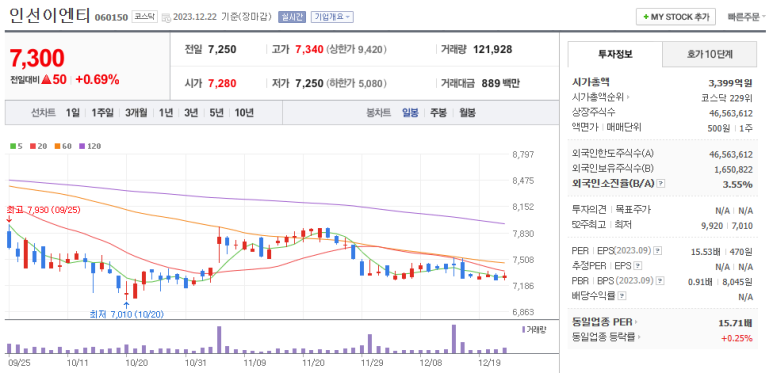Click the red 20-day moving average swatch
This screenshot has width=773, height=373.
(x=33, y=146)
